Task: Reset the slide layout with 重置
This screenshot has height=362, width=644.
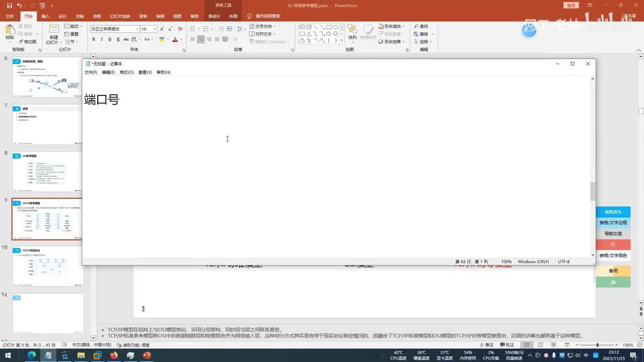Action: [71, 34]
